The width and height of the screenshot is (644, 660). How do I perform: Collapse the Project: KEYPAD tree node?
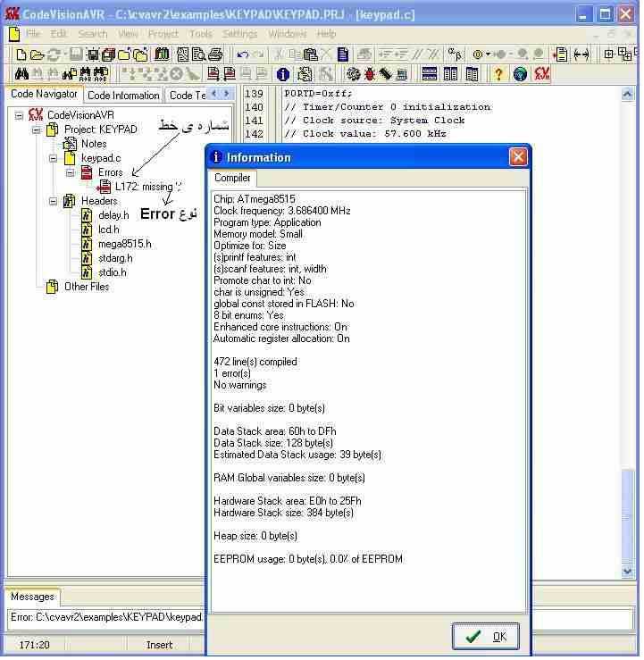tap(37, 129)
